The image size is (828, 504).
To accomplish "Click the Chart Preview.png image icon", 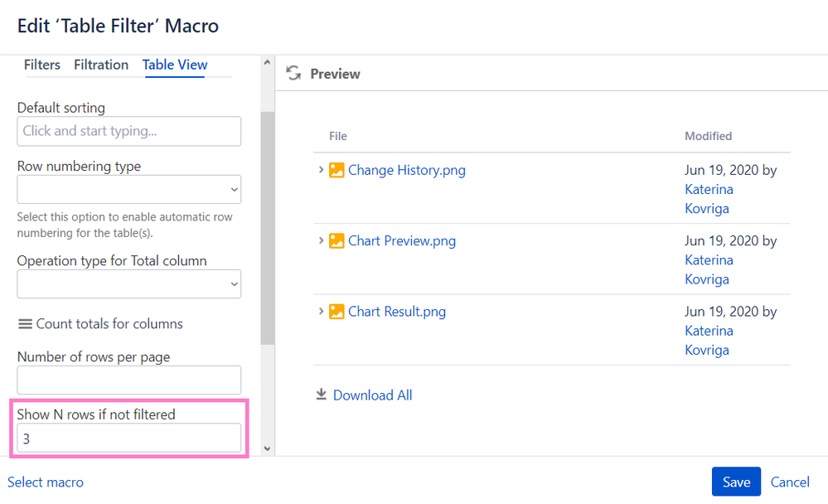I will tap(337, 241).
